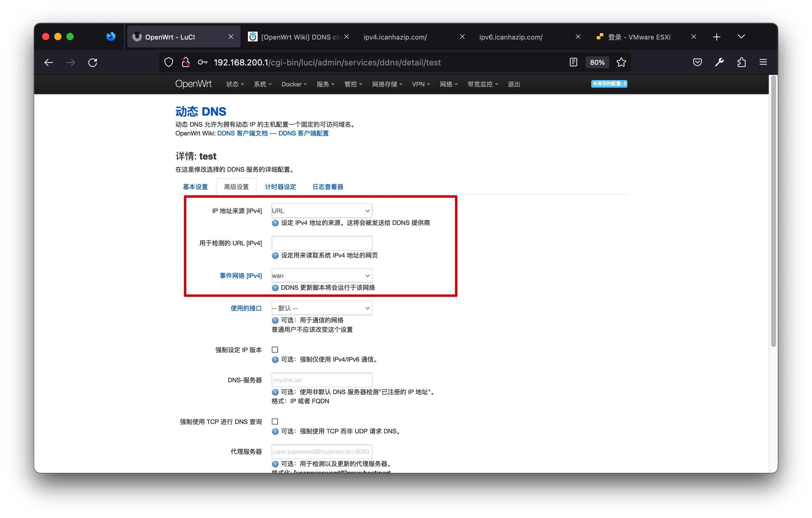Viewport: 812px width, 518px height.
Task: Select the 高级设置 tab
Action: (236, 187)
